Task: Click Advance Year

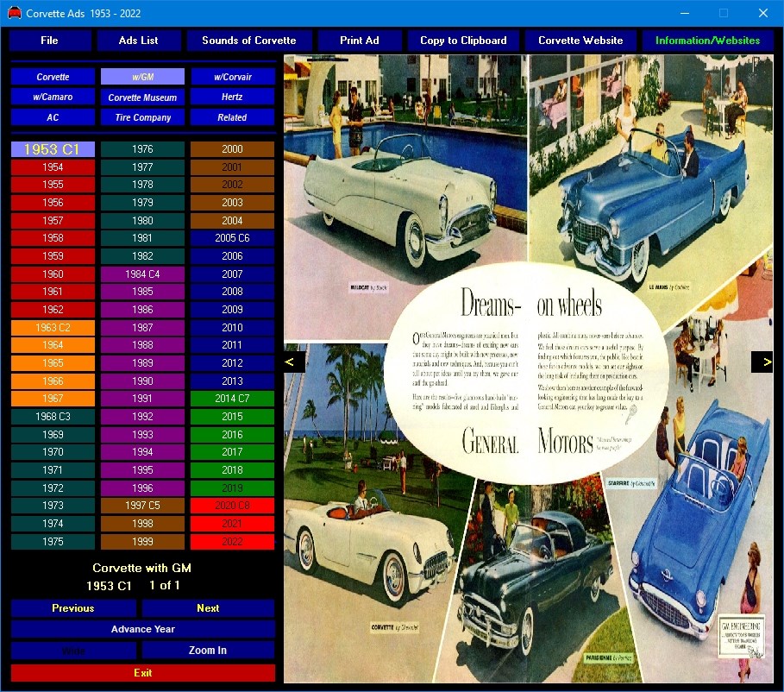Action: click(x=143, y=629)
